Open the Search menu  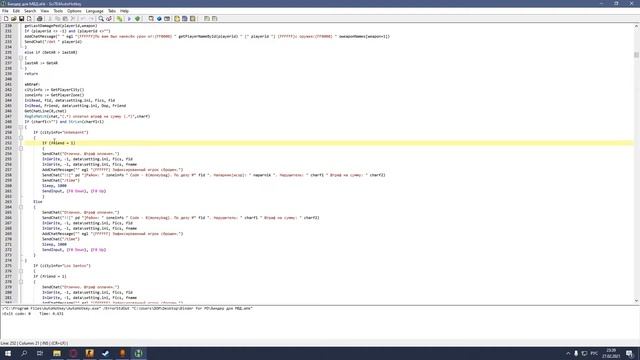(x=30, y=11)
